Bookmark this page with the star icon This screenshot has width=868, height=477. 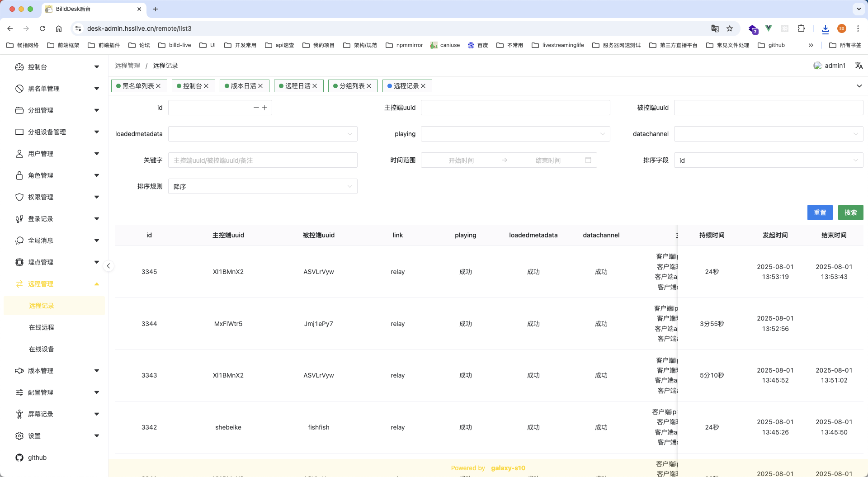[730, 28]
